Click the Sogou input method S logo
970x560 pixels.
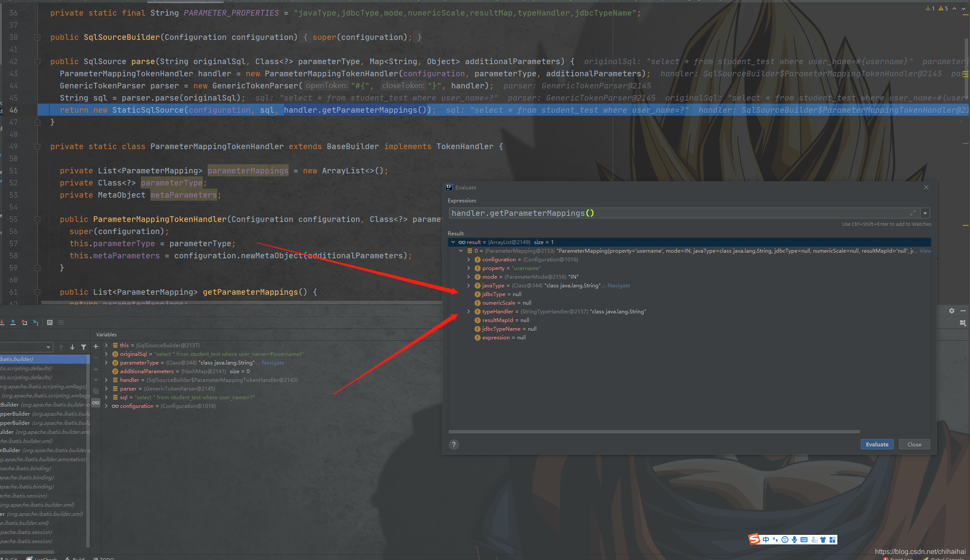click(754, 539)
